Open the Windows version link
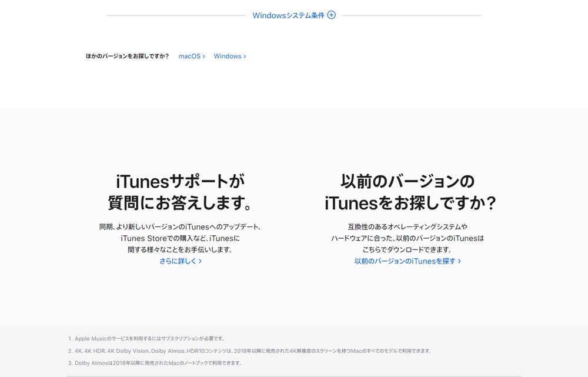 pos(230,56)
